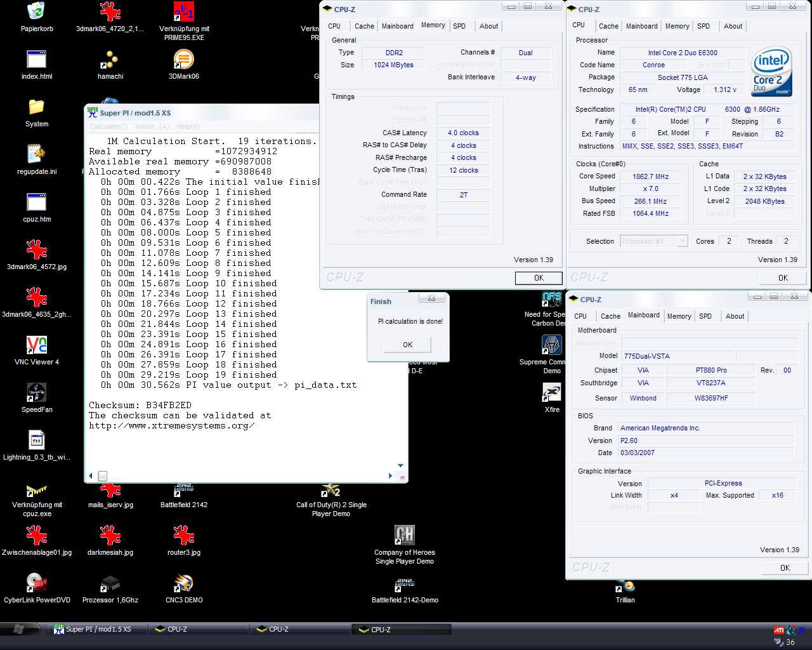Open Memory tab in processor CPU-Z window

click(x=678, y=26)
